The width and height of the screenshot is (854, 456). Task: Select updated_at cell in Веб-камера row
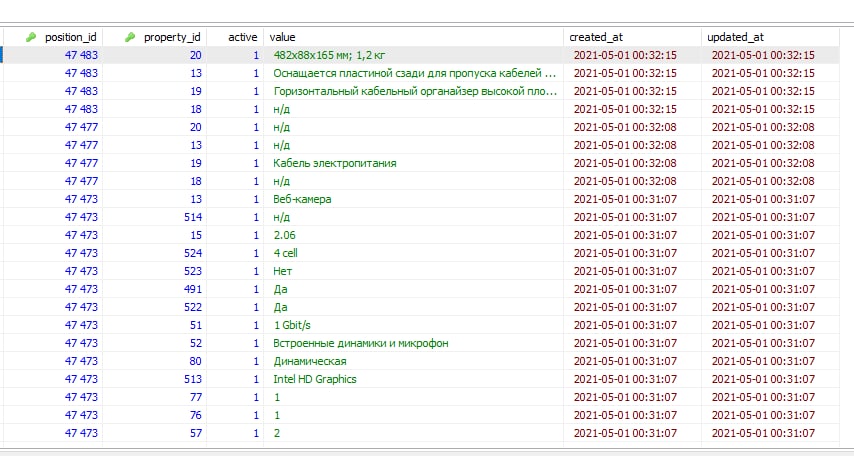click(770, 199)
